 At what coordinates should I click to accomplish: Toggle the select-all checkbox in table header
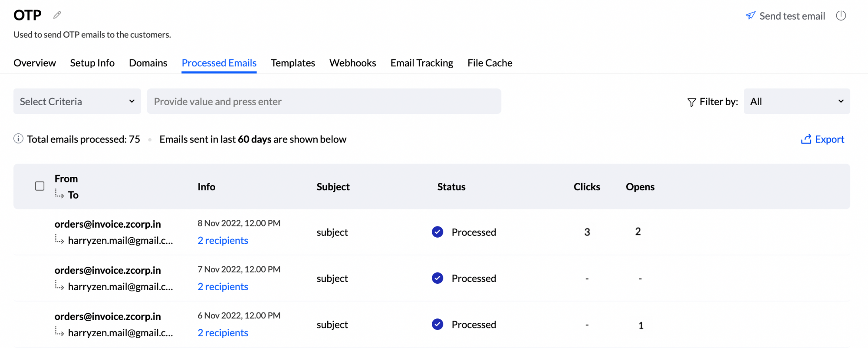[39, 186]
